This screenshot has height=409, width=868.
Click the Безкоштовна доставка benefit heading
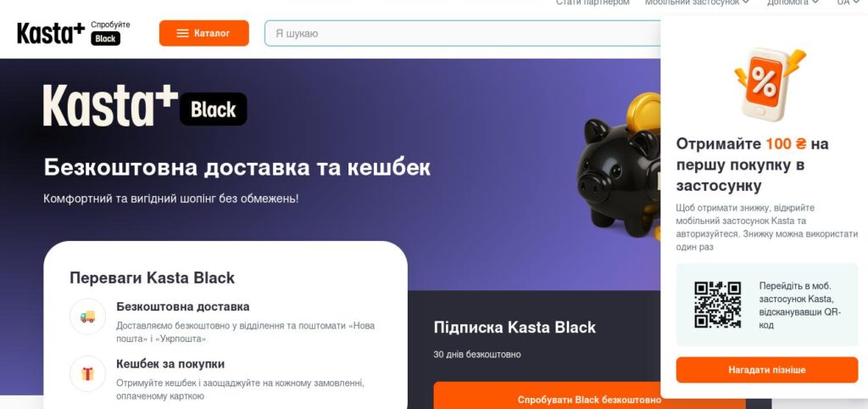(183, 306)
